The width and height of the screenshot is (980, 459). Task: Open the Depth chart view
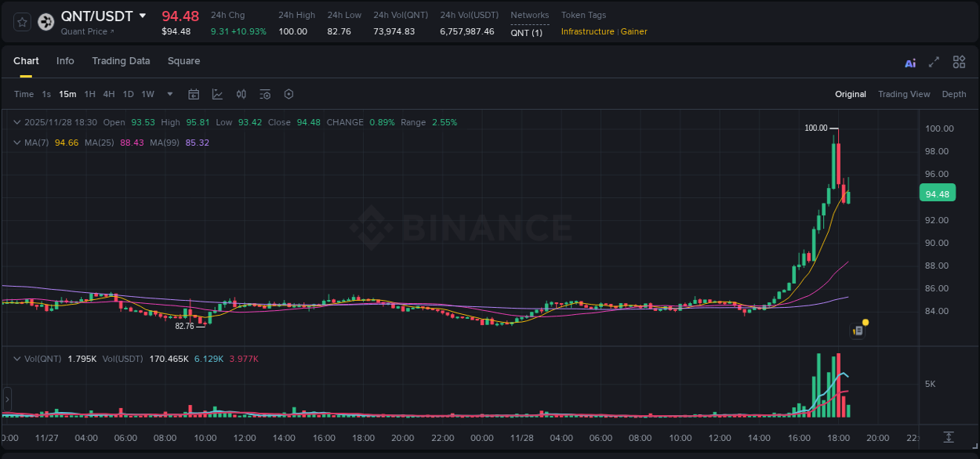tap(953, 94)
